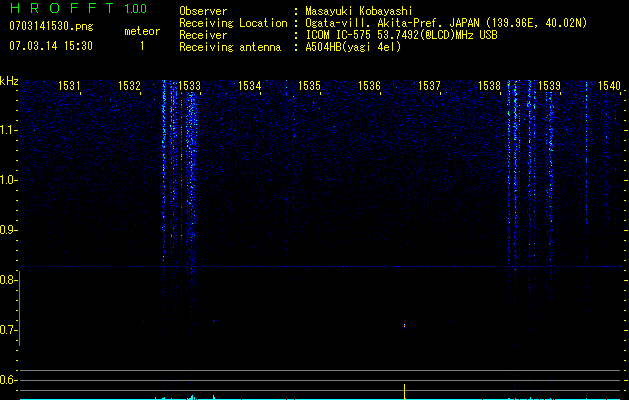Click the 1535 time axis label
The height and width of the screenshot is (400, 629).
tap(309, 86)
